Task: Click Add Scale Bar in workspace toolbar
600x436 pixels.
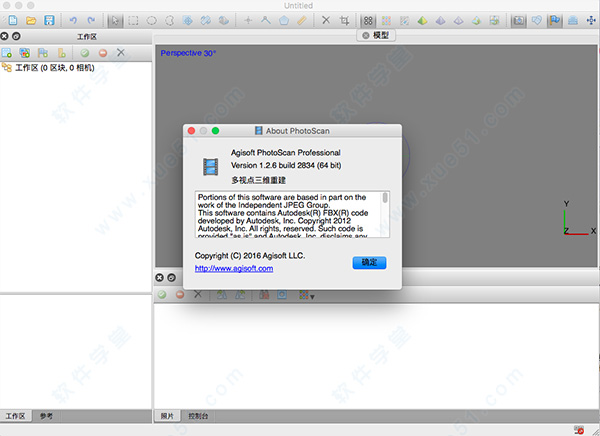Action: 61,53
